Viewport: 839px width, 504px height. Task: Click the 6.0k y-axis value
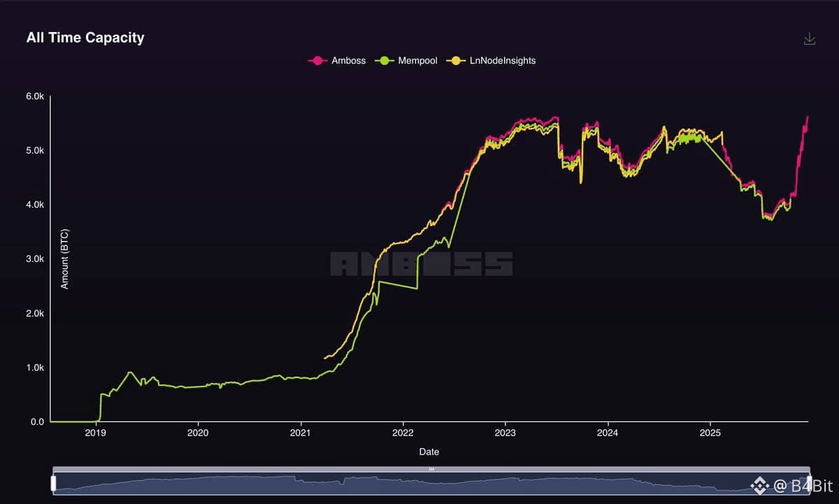click(x=35, y=96)
